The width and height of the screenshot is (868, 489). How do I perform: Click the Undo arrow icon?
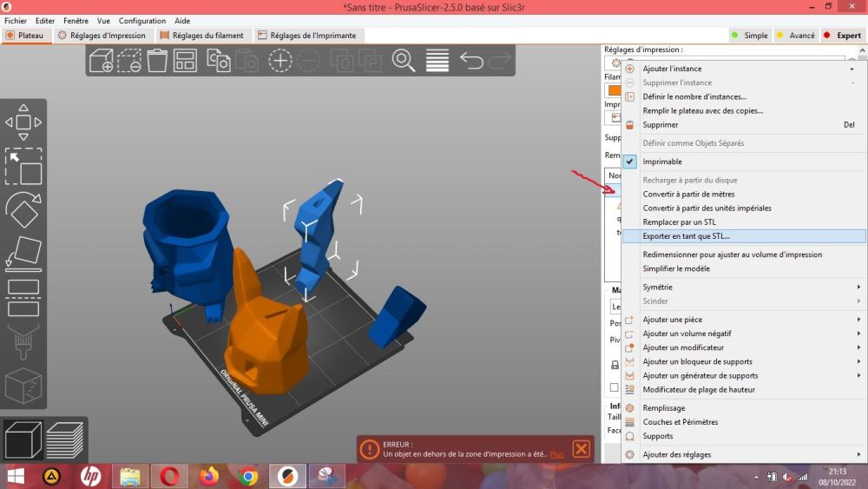[x=471, y=60]
